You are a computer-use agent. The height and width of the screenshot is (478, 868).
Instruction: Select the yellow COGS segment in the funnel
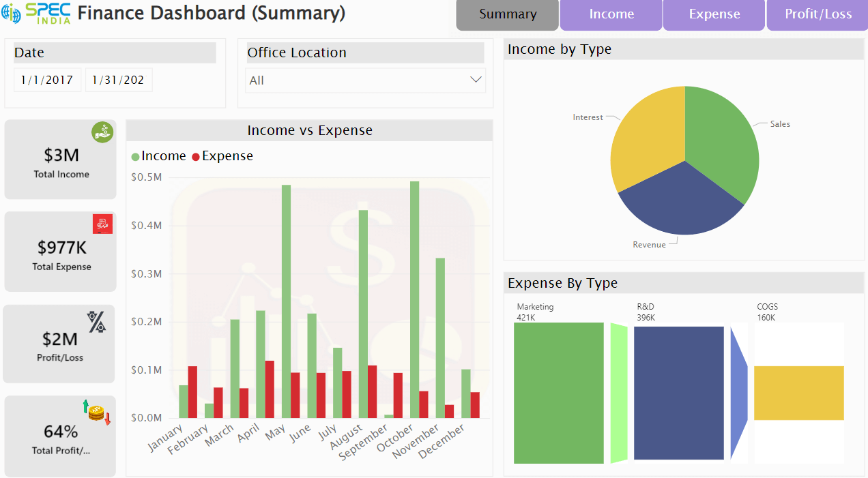[x=798, y=392]
